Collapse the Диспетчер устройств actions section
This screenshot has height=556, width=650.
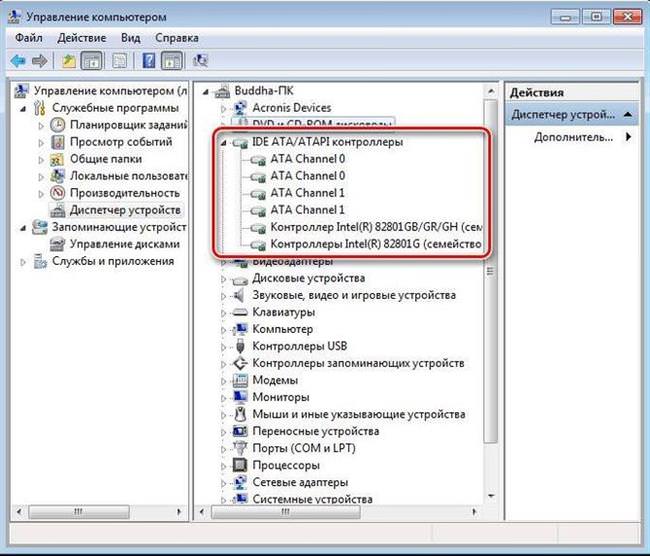628,114
